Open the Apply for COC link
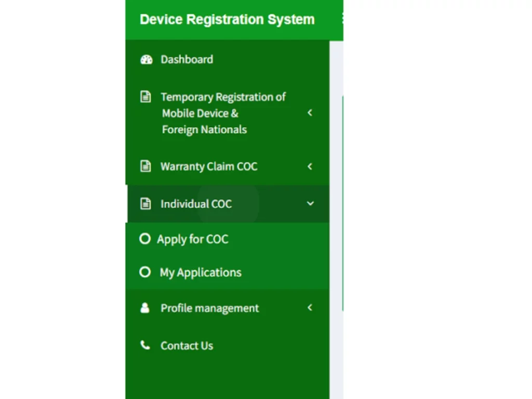Viewport: 532px width, 399px height. click(192, 240)
